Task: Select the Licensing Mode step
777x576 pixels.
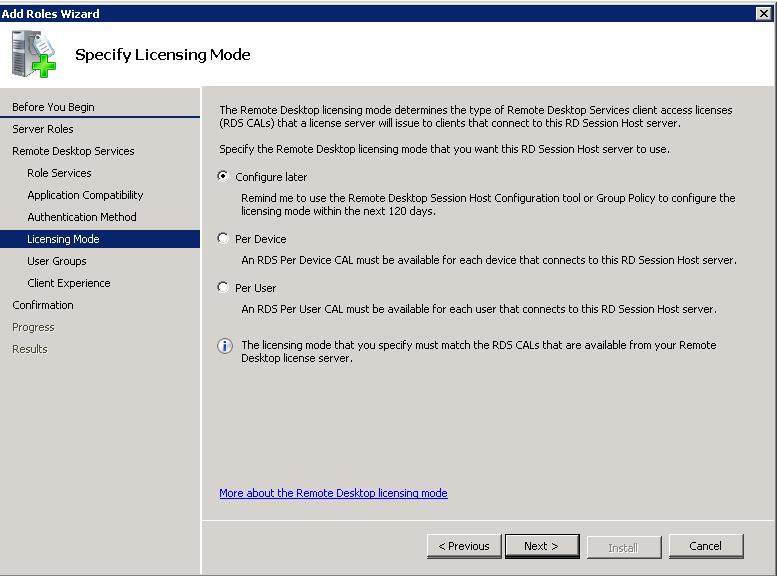Action: pos(63,239)
